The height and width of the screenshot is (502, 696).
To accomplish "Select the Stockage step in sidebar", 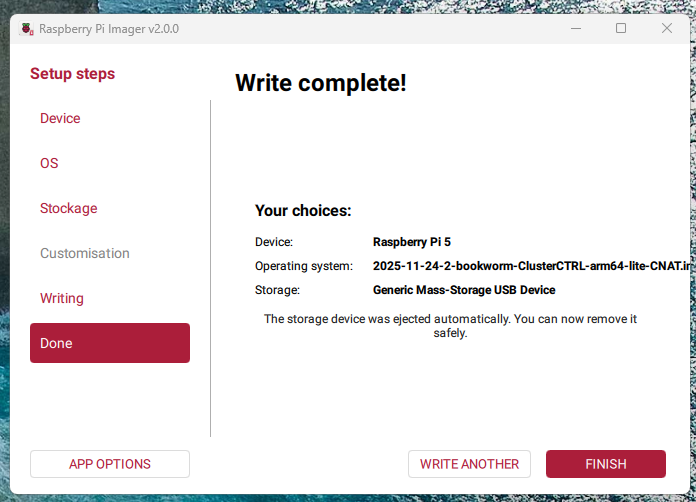I will click(68, 208).
